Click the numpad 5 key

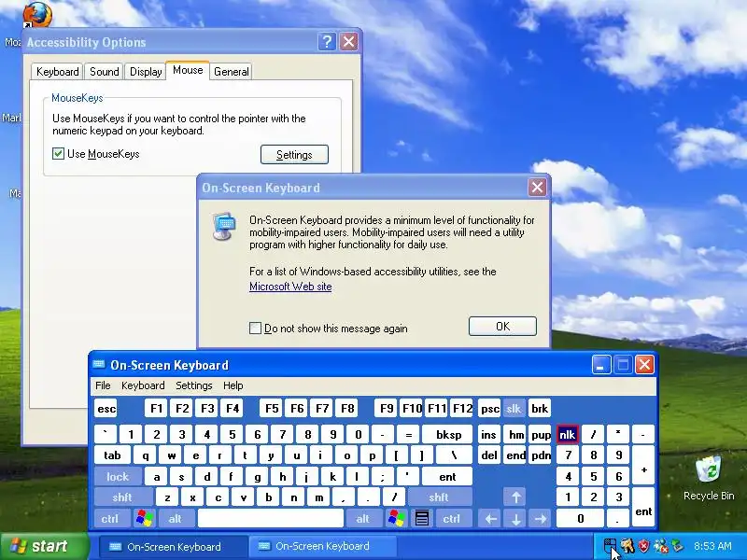[593, 476]
